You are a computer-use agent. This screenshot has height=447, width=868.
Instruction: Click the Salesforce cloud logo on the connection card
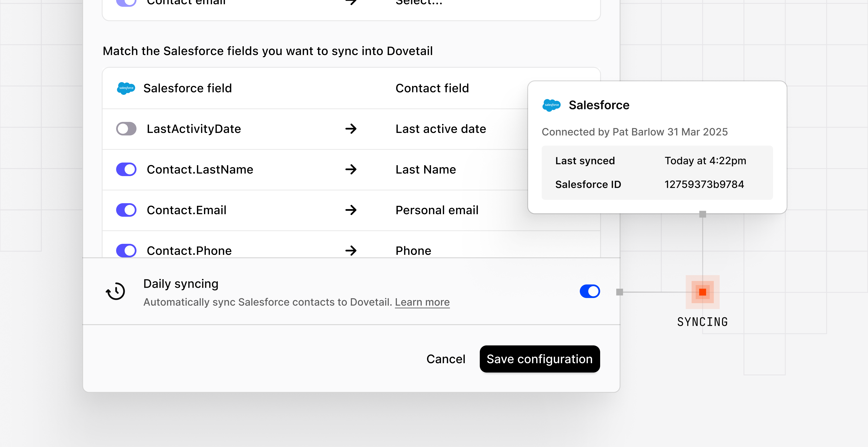tap(552, 105)
